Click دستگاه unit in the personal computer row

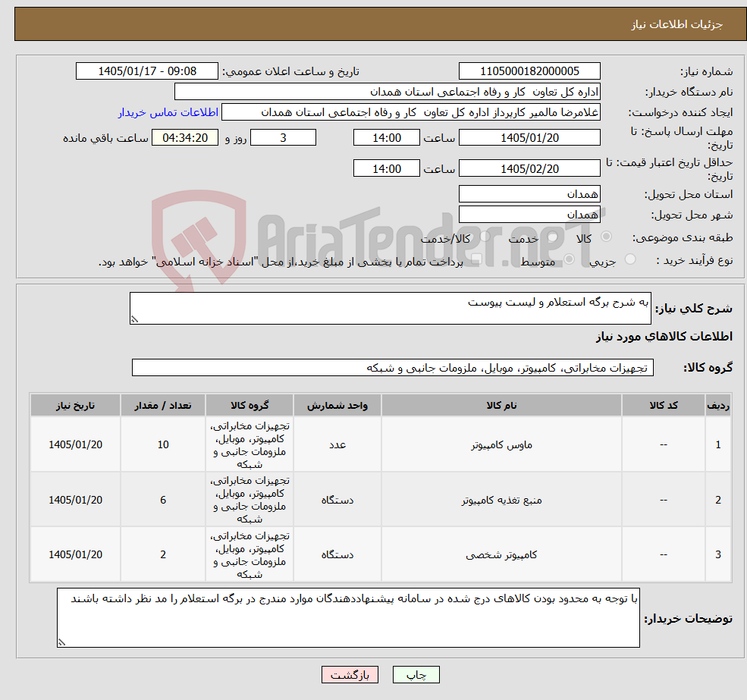(337, 554)
